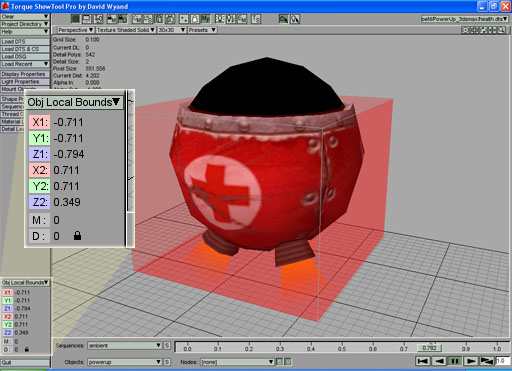512x371 pixels.
Task: Open the Texture Shaded Solid render dropdown
Action: pyautogui.click(x=125, y=30)
